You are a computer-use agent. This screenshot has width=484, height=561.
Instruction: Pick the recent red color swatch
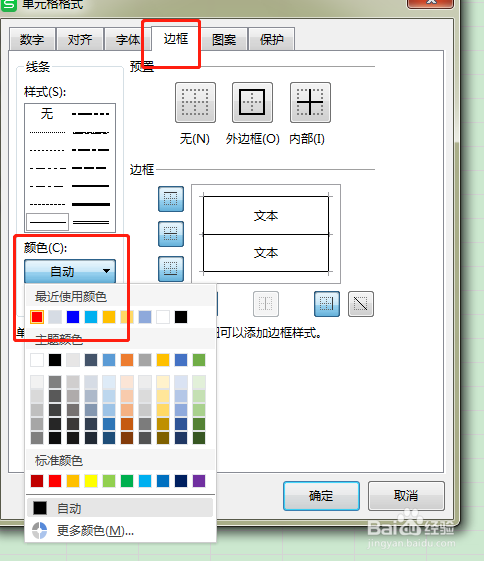(x=37, y=317)
